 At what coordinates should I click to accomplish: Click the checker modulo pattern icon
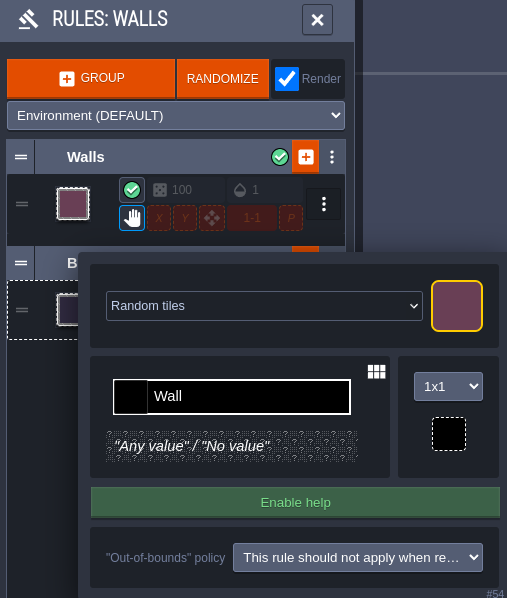[212, 218]
